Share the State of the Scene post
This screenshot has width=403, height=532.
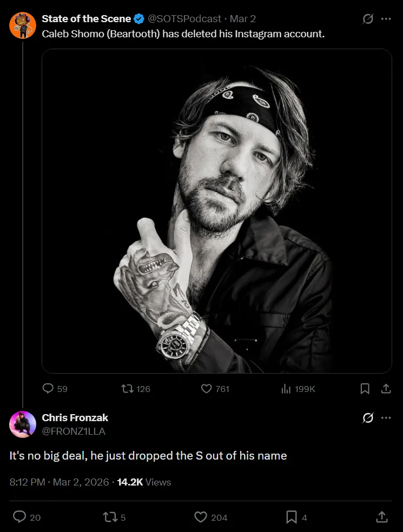tap(386, 389)
